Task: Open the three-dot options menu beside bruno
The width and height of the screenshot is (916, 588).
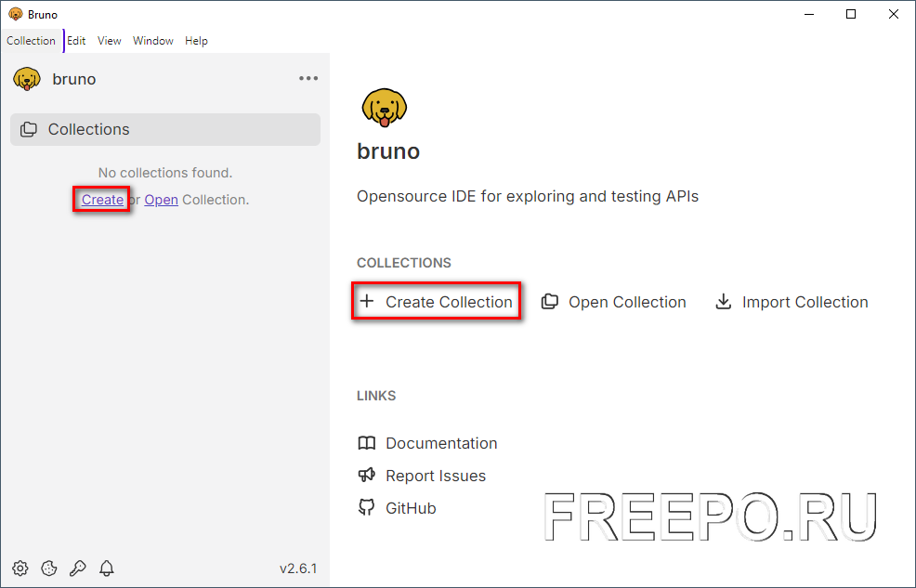Action: (308, 78)
